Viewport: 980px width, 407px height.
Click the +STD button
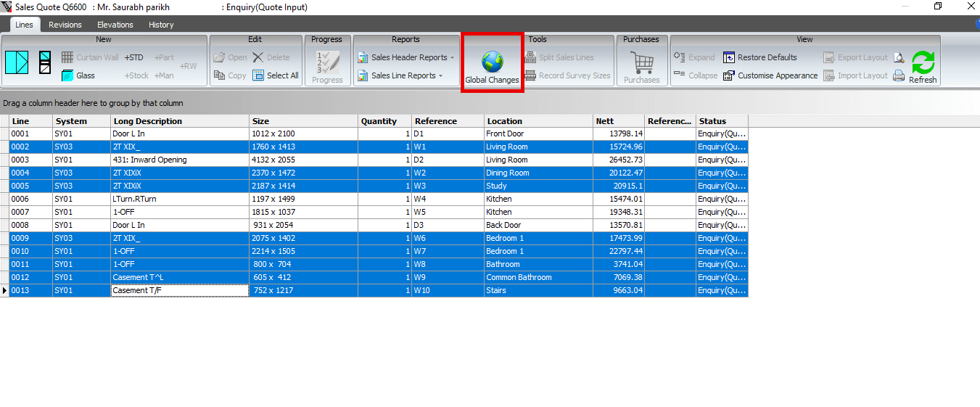[x=133, y=57]
